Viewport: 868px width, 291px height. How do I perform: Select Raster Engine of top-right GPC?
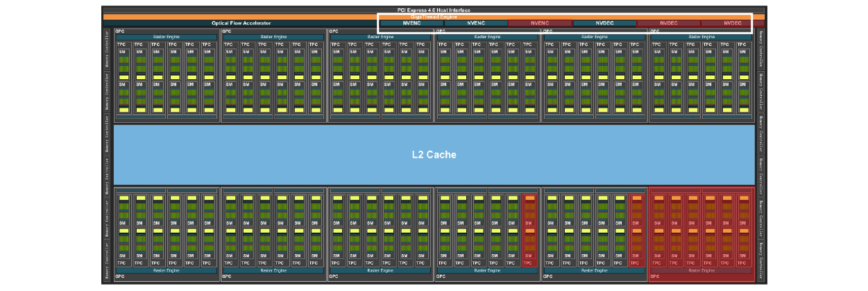(701, 36)
